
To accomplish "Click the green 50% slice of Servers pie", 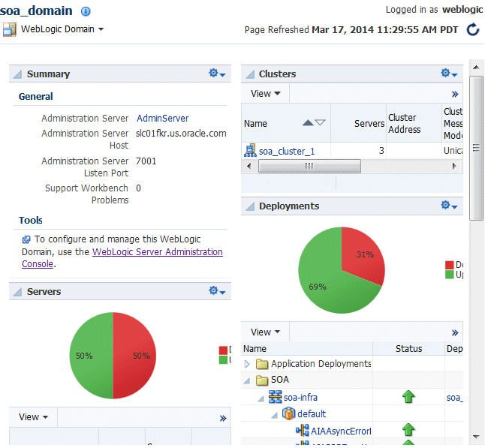I will click(x=92, y=356).
